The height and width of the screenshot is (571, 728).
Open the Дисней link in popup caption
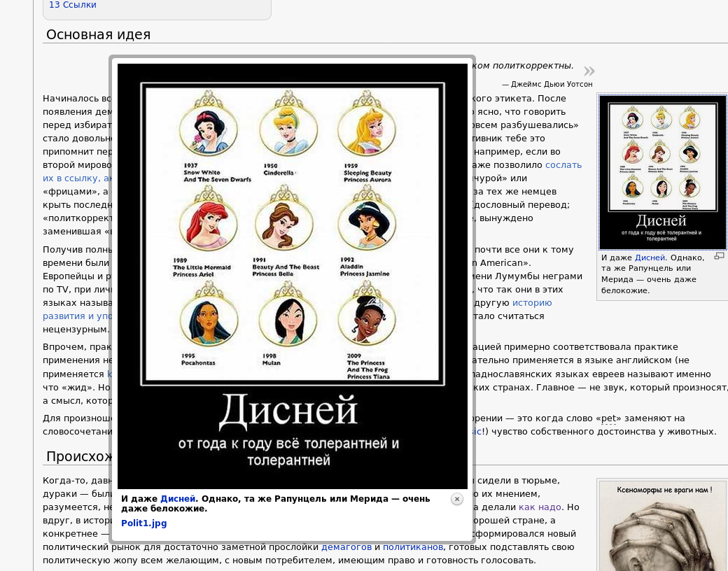tap(178, 499)
